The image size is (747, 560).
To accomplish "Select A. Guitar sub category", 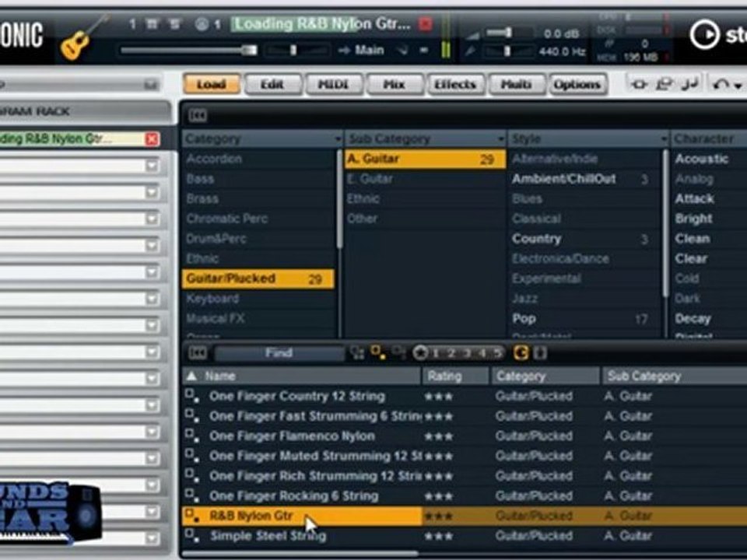I will click(x=425, y=159).
